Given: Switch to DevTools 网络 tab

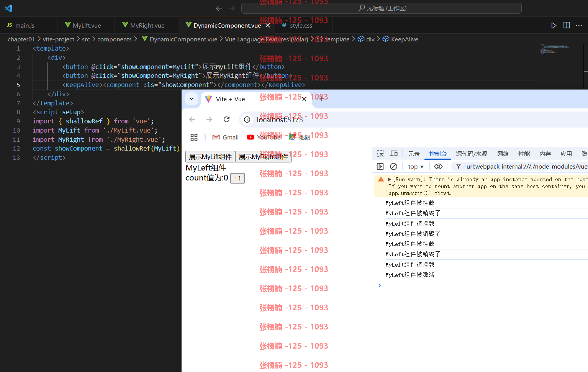Looking at the screenshot, I should tap(503, 154).
